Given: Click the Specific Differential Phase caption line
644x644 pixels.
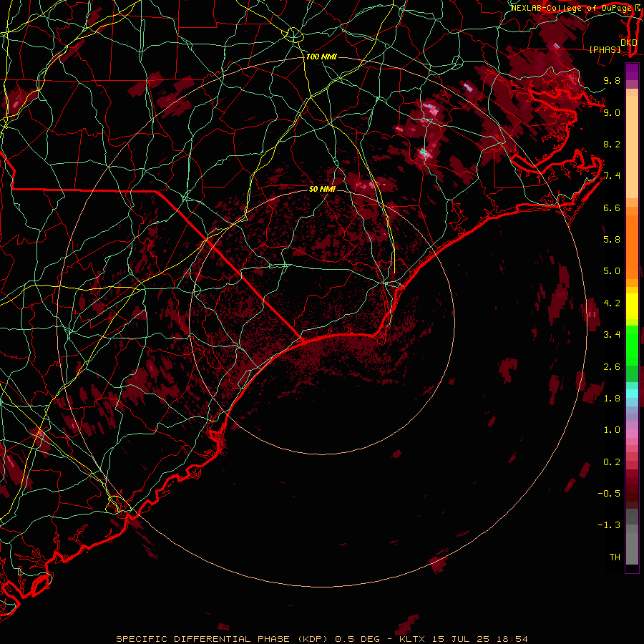Looking at the screenshot, I should (x=321, y=639).
